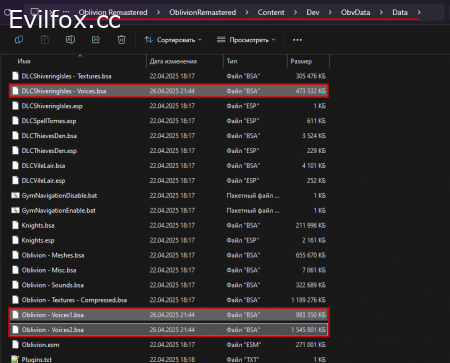Expand the chevron after Dev breadcrumb
The height and width of the screenshot is (363, 450).
pos(330,12)
